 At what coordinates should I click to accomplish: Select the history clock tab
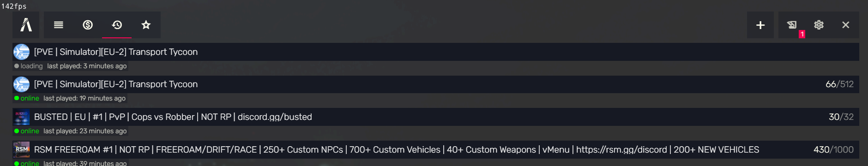[117, 25]
